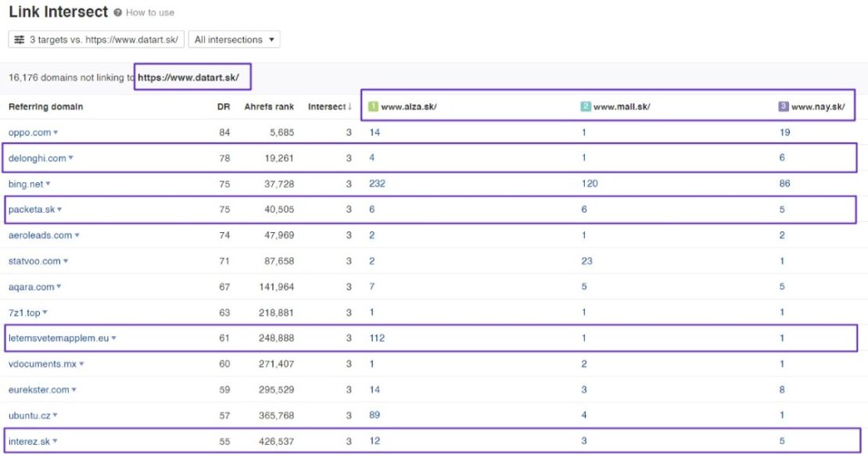Viewport: 868px width, 454px height.
Task: Click the How to use help icon
Action: (118, 13)
